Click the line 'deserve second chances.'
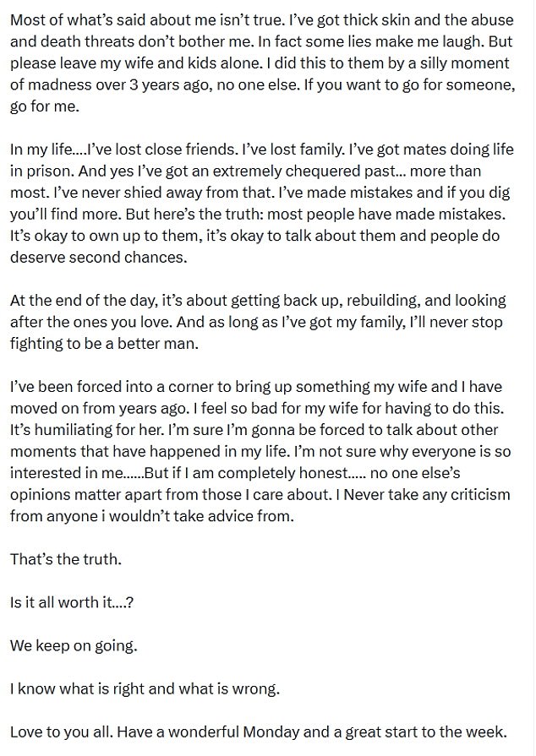Image resolution: width=536 pixels, height=756 pixels. [98, 257]
